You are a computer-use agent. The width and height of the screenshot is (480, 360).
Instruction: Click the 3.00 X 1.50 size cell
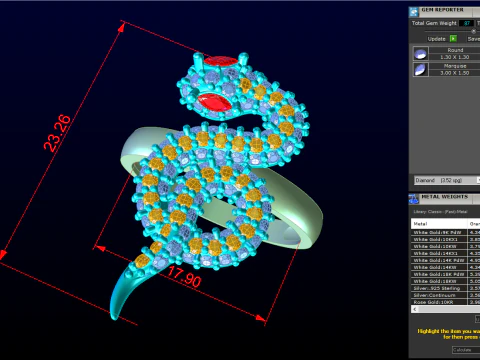(454, 73)
